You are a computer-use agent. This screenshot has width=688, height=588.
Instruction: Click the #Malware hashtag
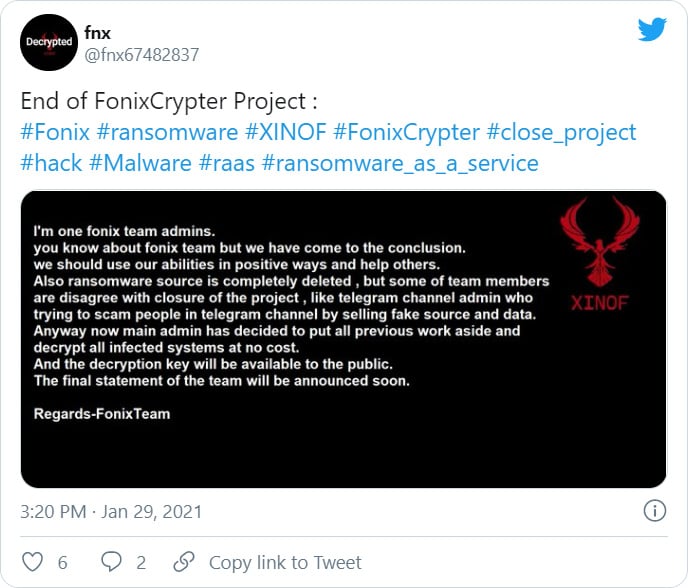(x=140, y=163)
